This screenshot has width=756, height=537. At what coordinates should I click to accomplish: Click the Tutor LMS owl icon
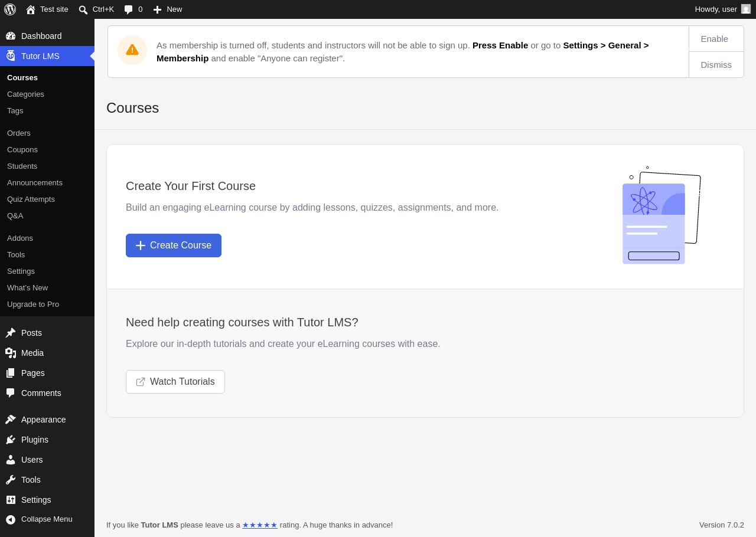point(11,56)
